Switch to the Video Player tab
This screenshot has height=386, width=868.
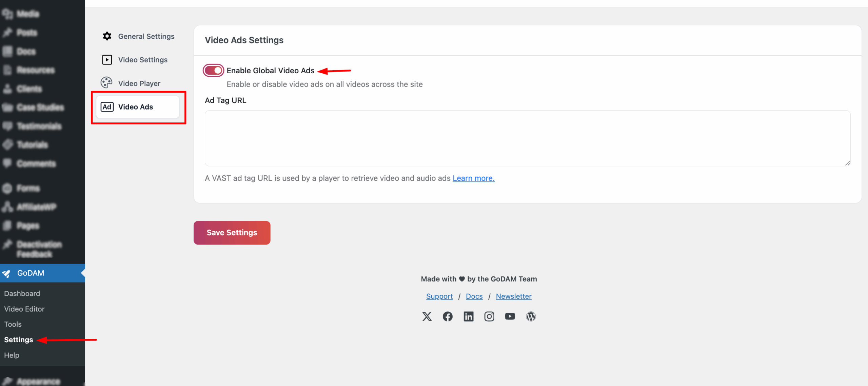pyautogui.click(x=139, y=83)
